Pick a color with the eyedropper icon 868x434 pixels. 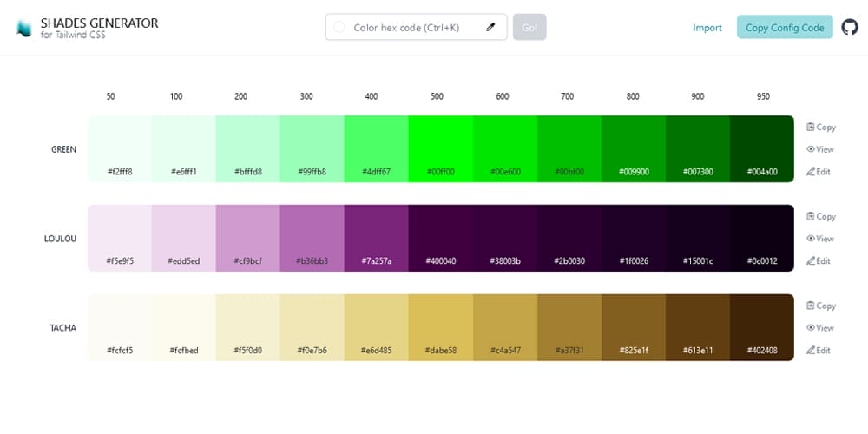[x=490, y=27]
